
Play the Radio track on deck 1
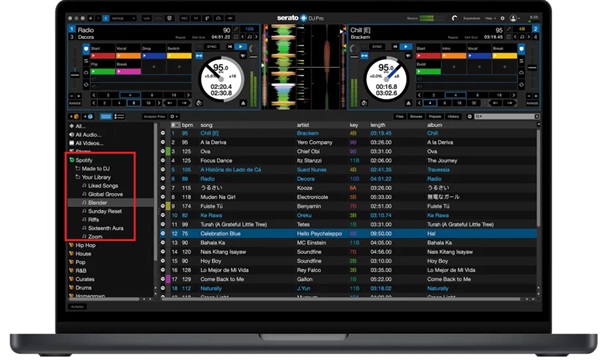pos(240,47)
